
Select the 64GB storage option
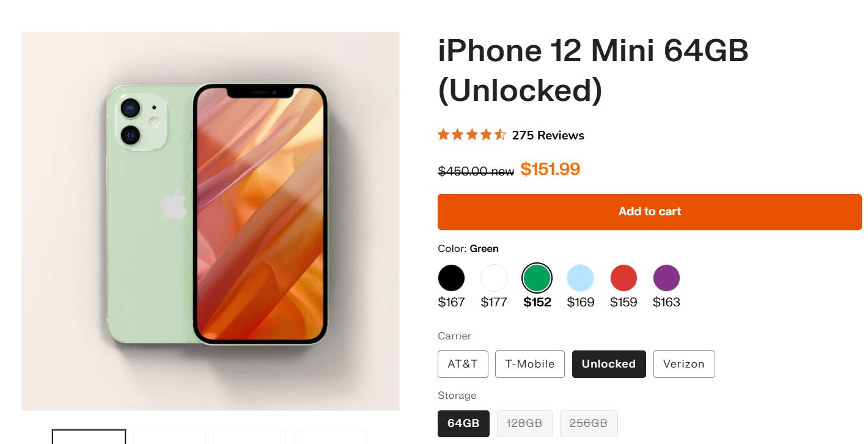click(463, 423)
